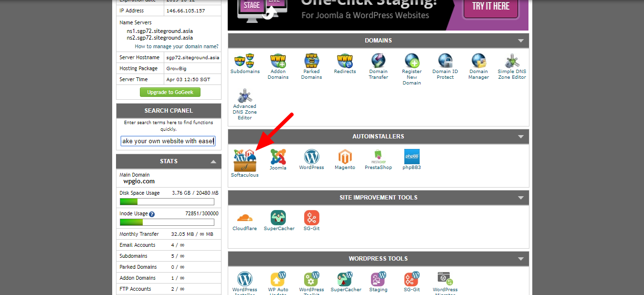Launch the Magento autoinstaller

[345, 157]
